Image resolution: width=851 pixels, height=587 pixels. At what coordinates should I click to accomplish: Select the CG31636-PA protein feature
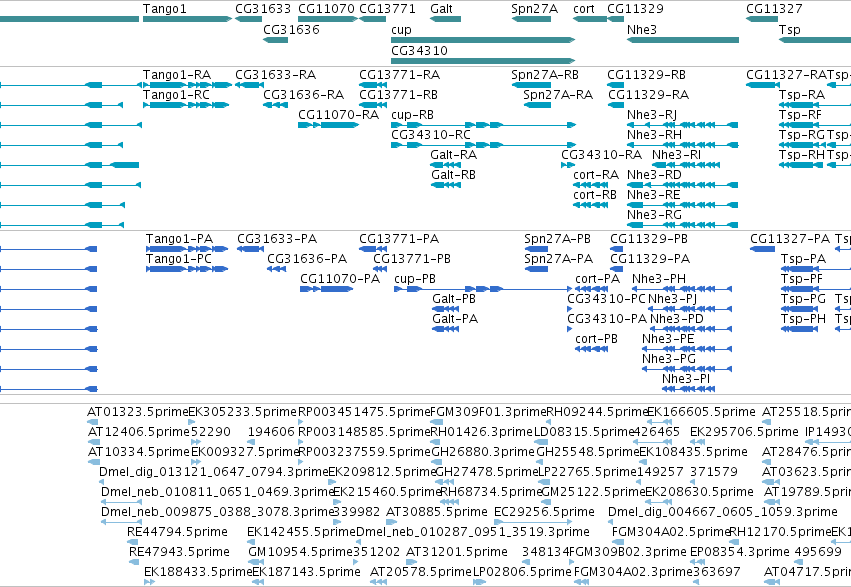tap(276, 269)
